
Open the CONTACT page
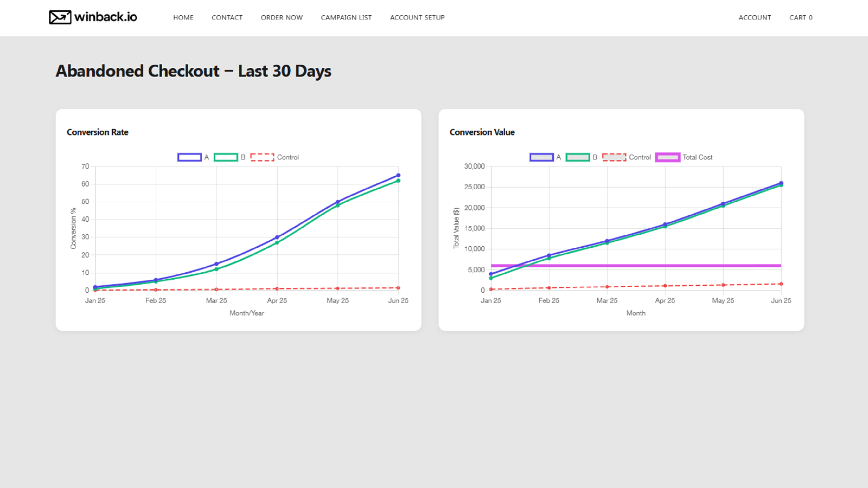[x=227, y=17]
